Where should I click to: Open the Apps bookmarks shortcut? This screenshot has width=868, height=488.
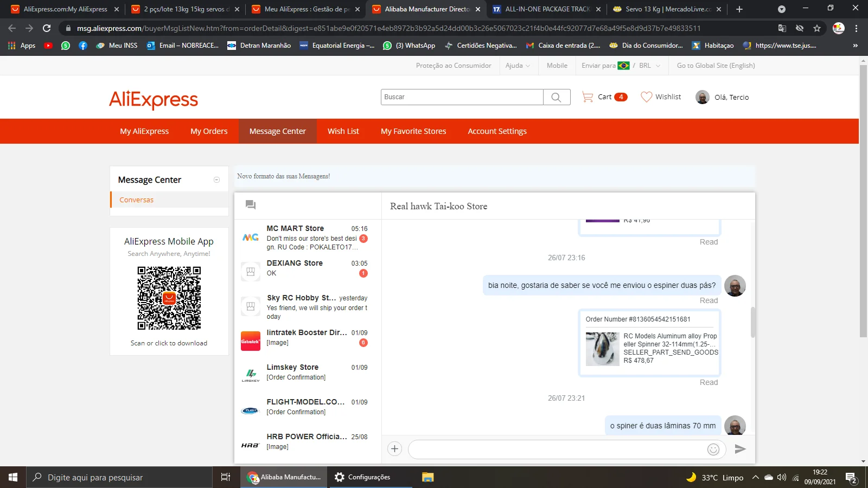[x=22, y=46]
